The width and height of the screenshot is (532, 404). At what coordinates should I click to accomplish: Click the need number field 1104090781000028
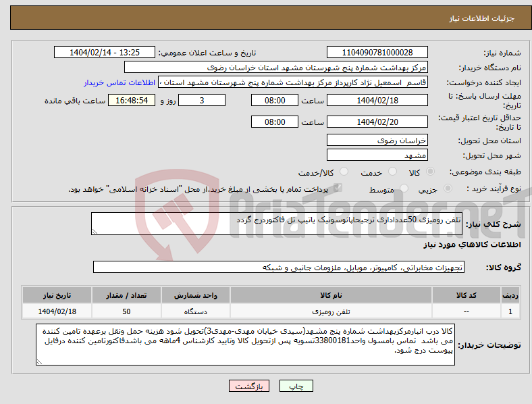(x=377, y=52)
